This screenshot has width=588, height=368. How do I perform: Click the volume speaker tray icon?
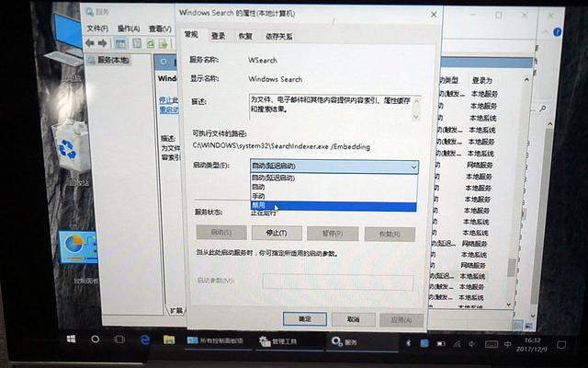click(472, 344)
